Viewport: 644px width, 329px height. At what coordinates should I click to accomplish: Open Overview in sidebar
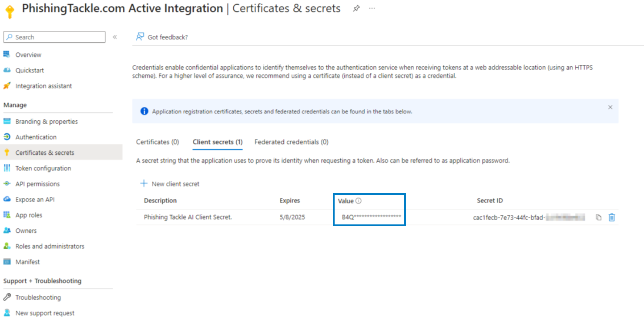[28, 54]
